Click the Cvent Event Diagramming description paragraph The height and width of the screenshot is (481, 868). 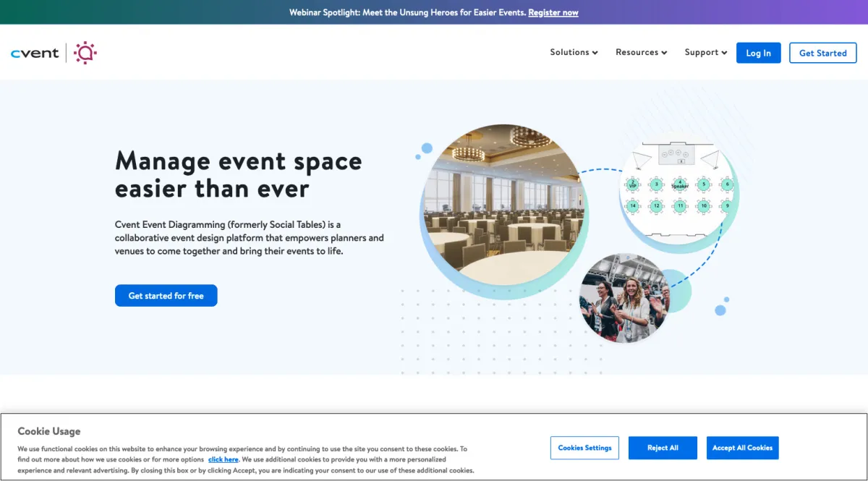pyautogui.click(x=250, y=238)
